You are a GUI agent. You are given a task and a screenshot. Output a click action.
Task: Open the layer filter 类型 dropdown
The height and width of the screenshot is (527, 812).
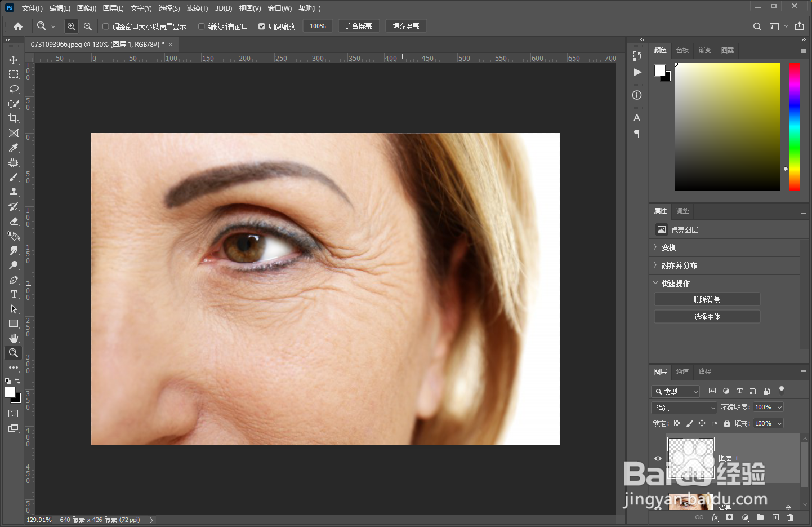coord(676,391)
